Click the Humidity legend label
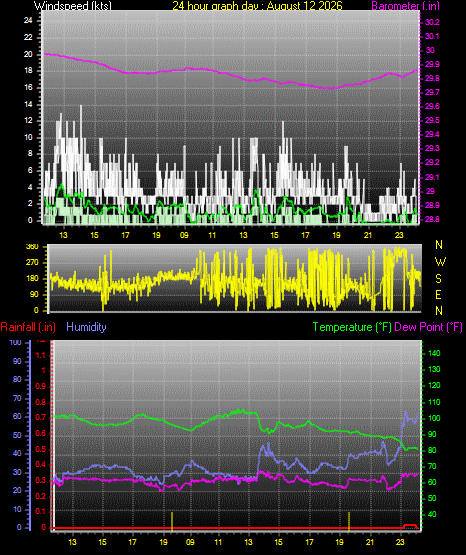Screen dimensions: 466x555 86,327
